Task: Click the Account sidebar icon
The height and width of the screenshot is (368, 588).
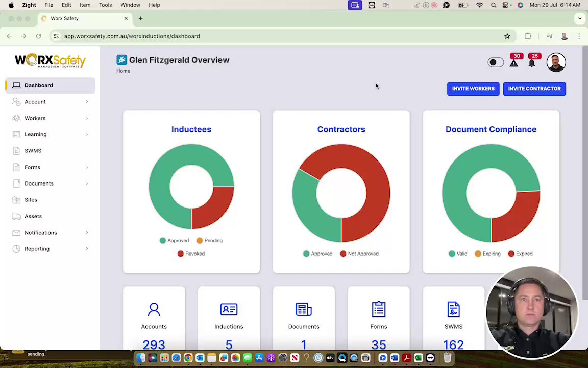Action: coord(16,102)
